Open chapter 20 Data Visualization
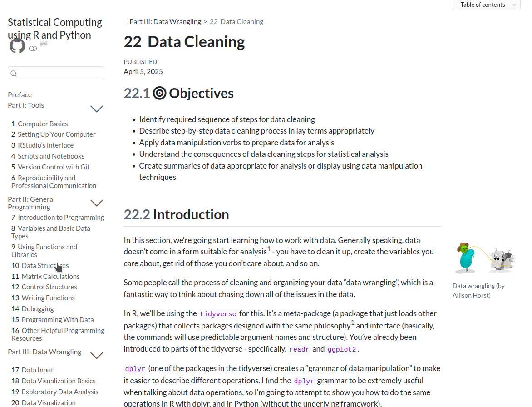 coord(42,402)
